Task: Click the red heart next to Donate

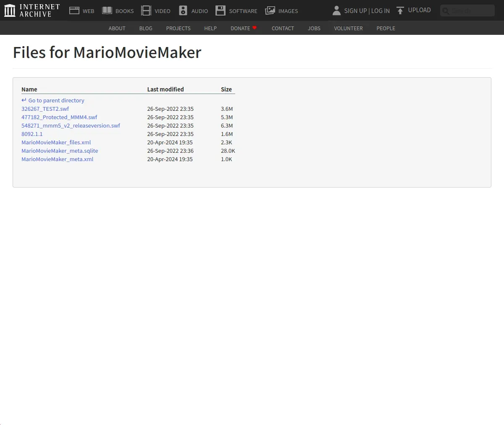Action: (x=255, y=28)
